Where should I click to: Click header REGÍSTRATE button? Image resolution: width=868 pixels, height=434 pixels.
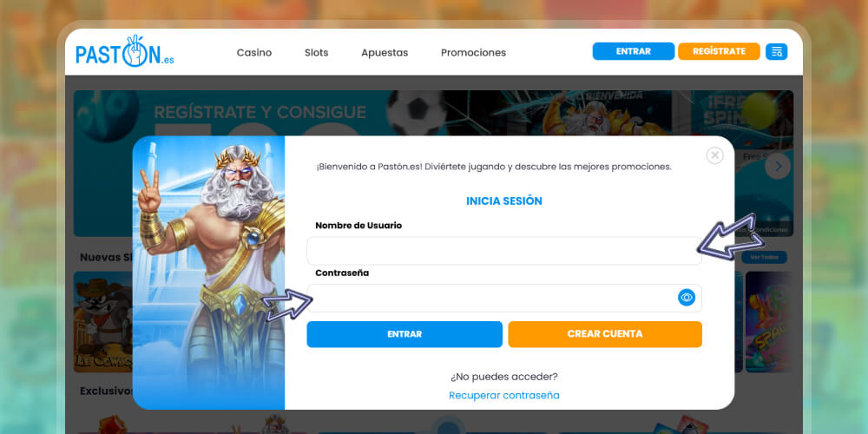click(719, 51)
